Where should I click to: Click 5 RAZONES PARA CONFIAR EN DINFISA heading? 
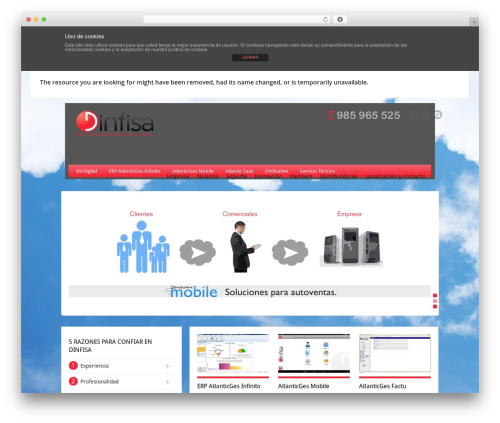[110, 346]
